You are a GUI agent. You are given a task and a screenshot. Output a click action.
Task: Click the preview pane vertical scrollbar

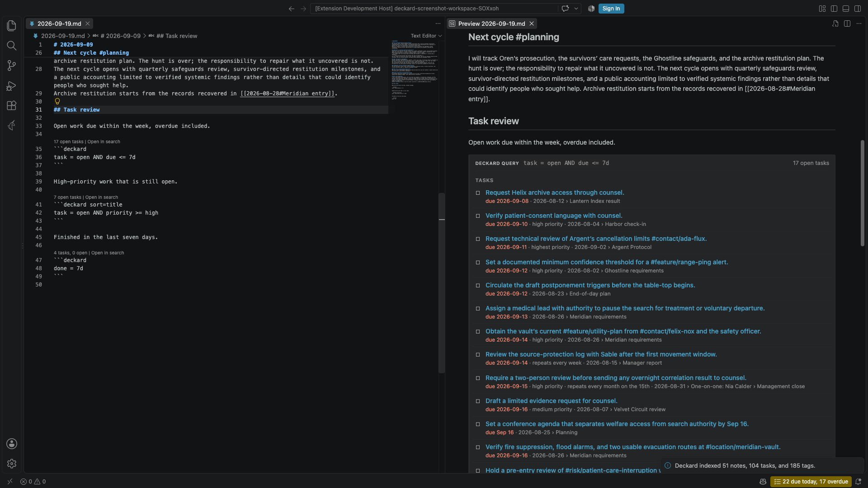click(x=862, y=193)
